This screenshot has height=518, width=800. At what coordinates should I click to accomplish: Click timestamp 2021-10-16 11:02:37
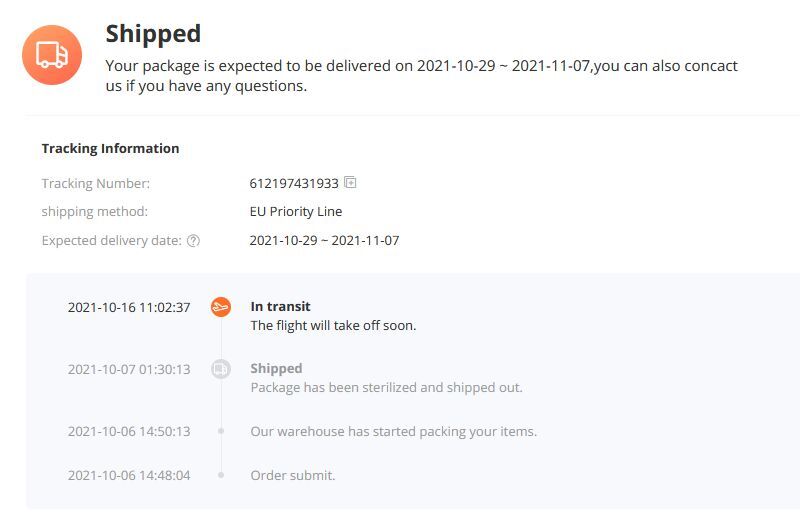[129, 307]
